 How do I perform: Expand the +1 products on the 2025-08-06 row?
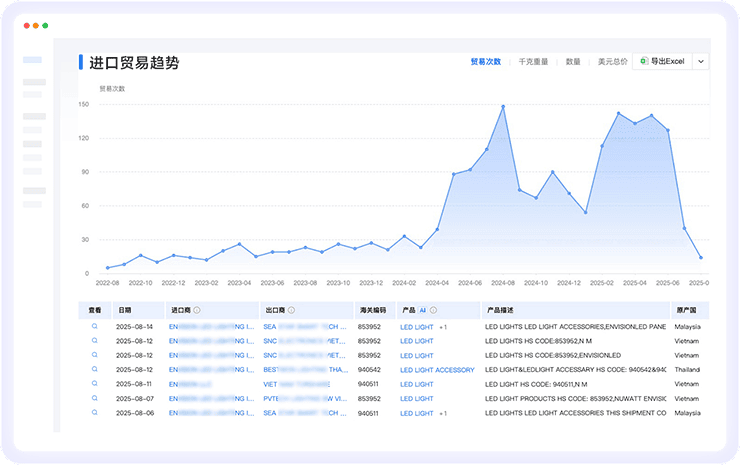pyautogui.click(x=443, y=413)
